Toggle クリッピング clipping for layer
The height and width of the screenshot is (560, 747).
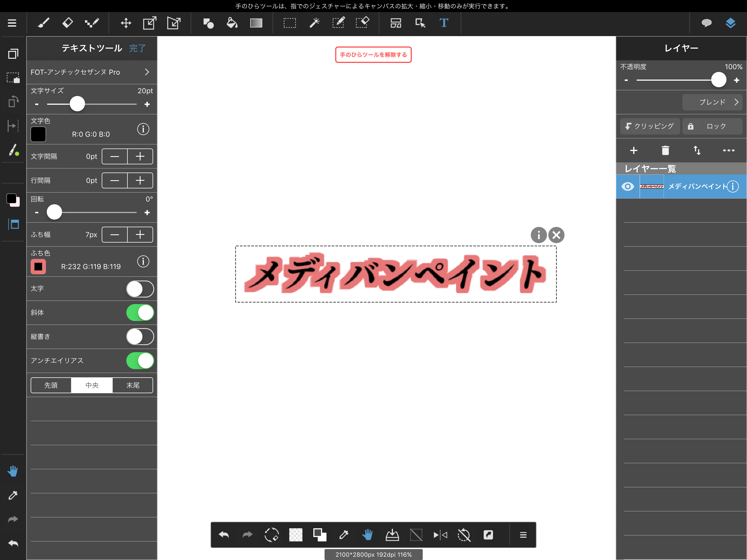pyautogui.click(x=650, y=126)
